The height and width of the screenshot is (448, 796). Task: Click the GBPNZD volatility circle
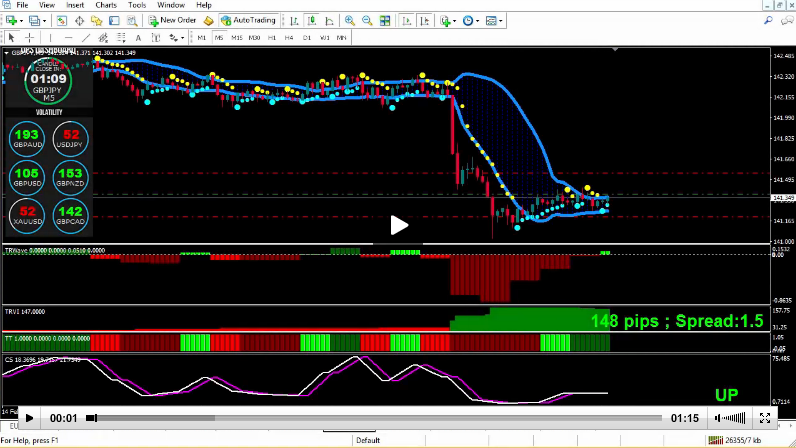[x=70, y=177]
